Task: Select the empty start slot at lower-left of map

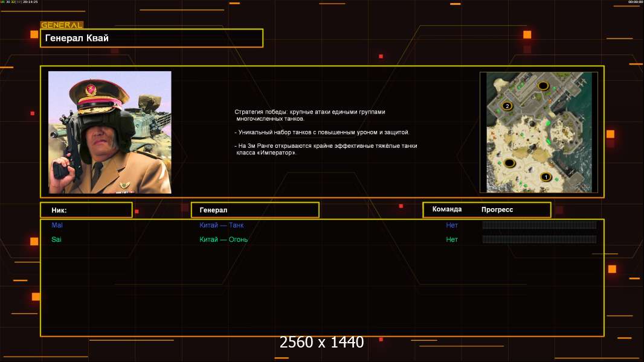Action: pos(509,163)
